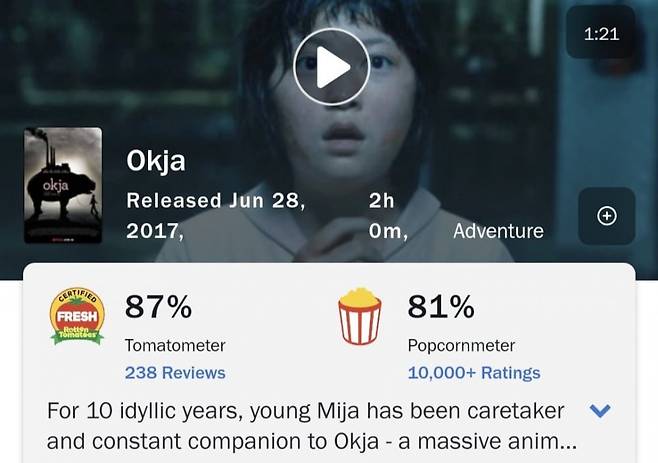The width and height of the screenshot is (658, 463).
Task: Open the 10,000+ Ratings link
Action: [474, 372]
